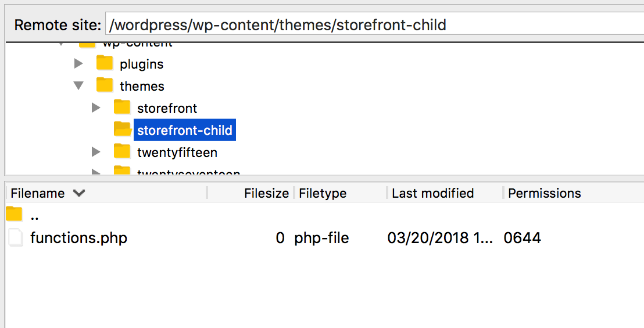
Task: Sort by Filesize column header
Action: pyautogui.click(x=266, y=193)
